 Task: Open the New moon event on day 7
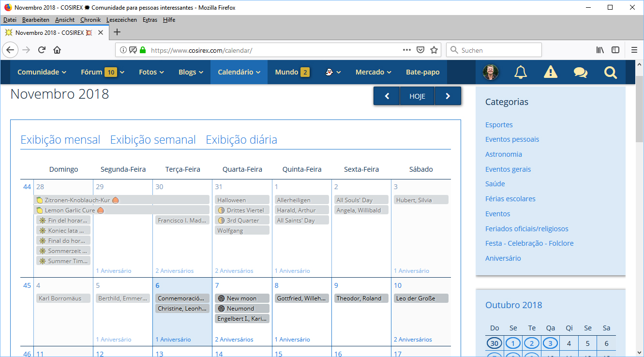241,298
